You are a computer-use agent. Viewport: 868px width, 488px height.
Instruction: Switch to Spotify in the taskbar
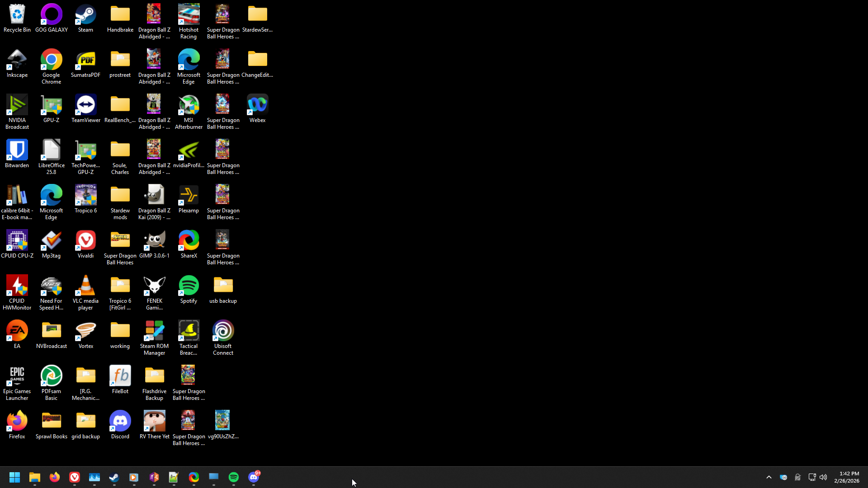(234, 477)
